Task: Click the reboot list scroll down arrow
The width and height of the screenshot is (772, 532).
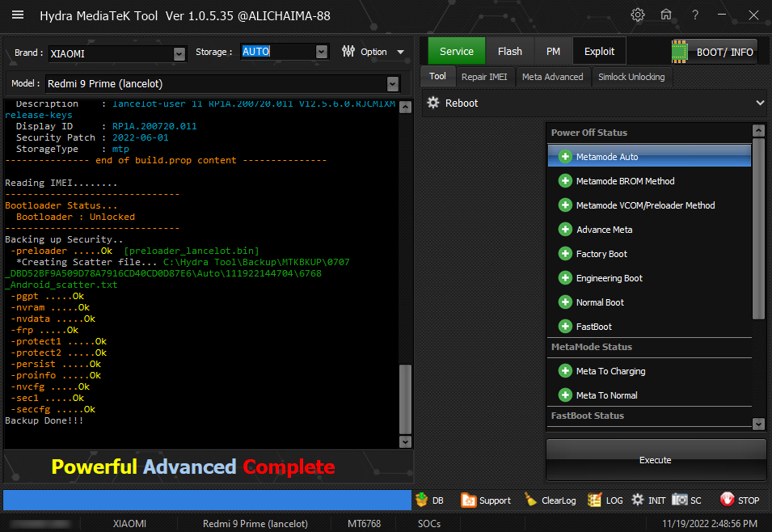Action: coord(758,424)
